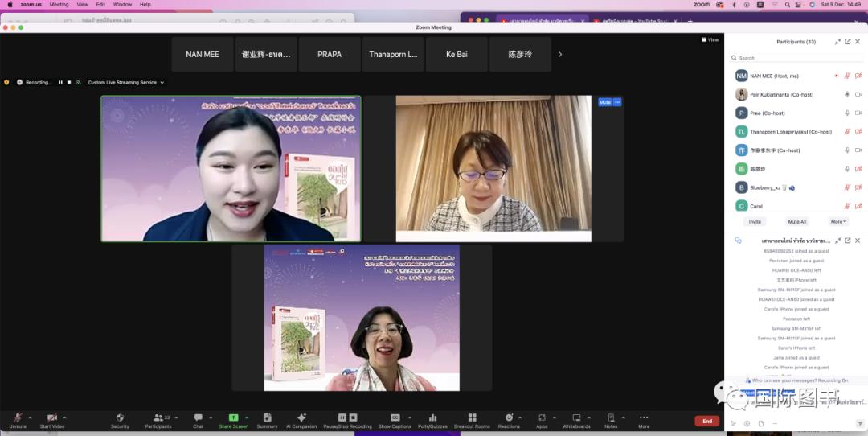Viewport: 868px width, 436px height.
Task: Show next participants with gallery arrow
Action: 560,55
